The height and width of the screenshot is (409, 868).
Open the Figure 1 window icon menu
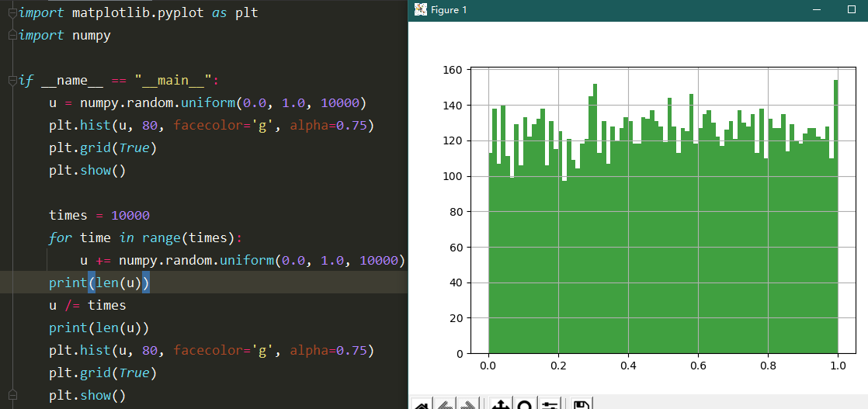pyautogui.click(x=421, y=9)
